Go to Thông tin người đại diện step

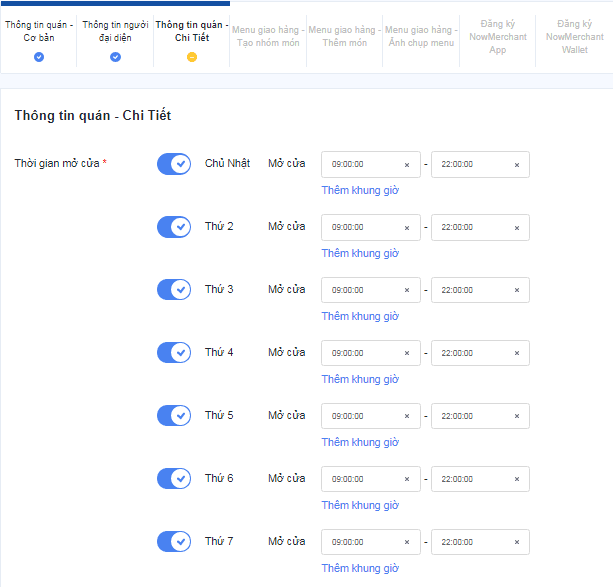pos(115,31)
